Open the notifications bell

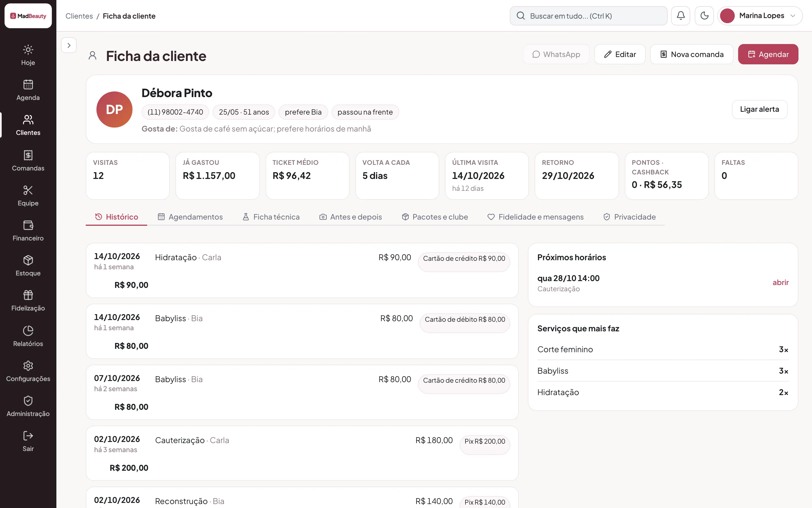coord(680,16)
